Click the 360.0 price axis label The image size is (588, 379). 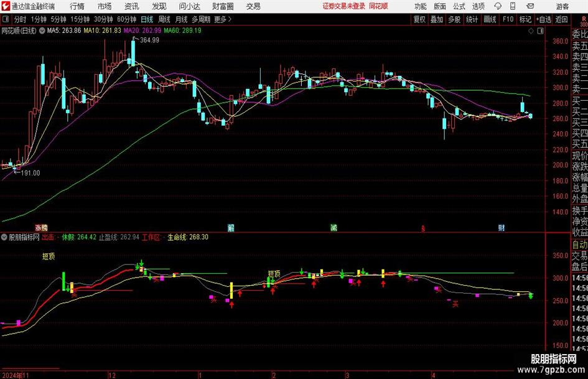[560, 41]
